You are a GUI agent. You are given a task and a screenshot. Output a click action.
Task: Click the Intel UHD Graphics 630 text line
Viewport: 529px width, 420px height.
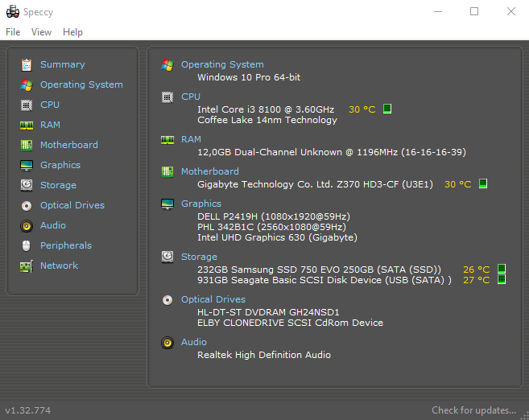click(x=277, y=237)
